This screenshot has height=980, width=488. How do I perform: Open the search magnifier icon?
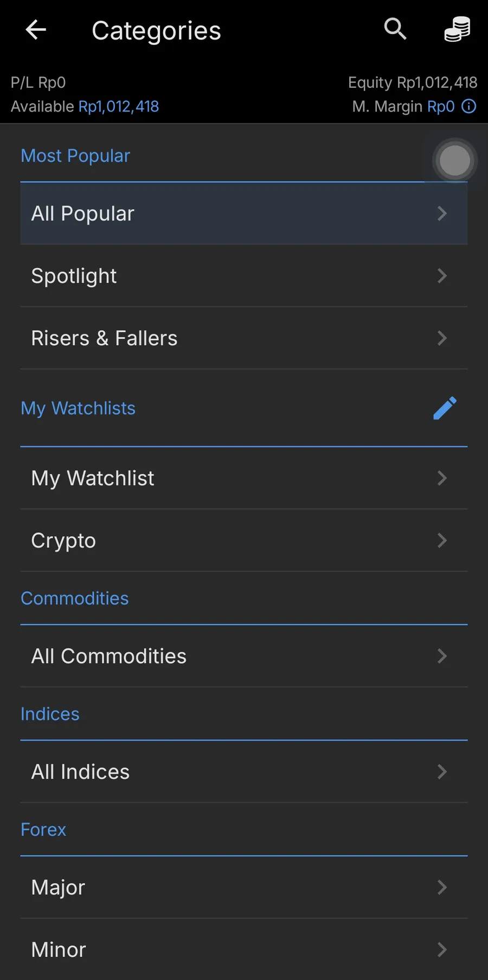point(395,29)
